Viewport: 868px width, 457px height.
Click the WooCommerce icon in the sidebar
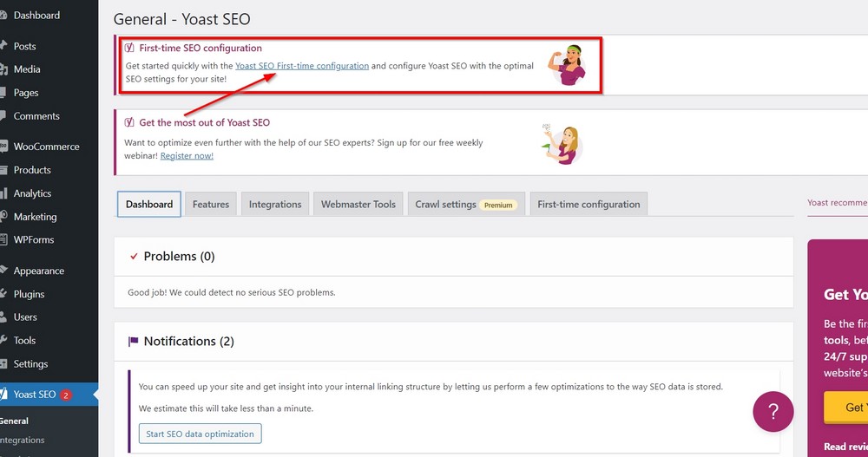pyautogui.click(x=3, y=147)
